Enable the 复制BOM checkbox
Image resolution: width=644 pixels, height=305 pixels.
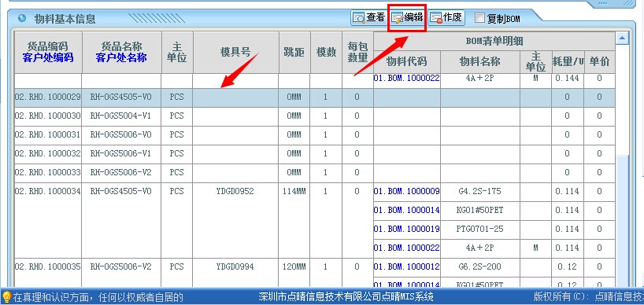(479, 18)
